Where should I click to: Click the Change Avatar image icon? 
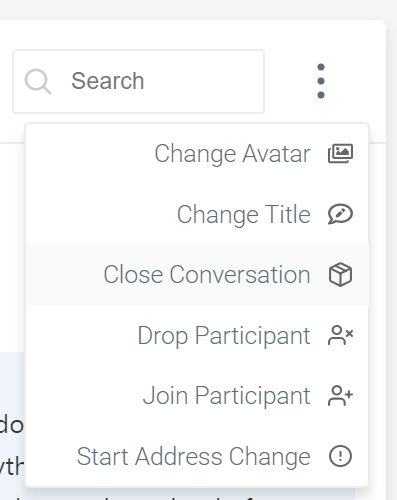340,154
